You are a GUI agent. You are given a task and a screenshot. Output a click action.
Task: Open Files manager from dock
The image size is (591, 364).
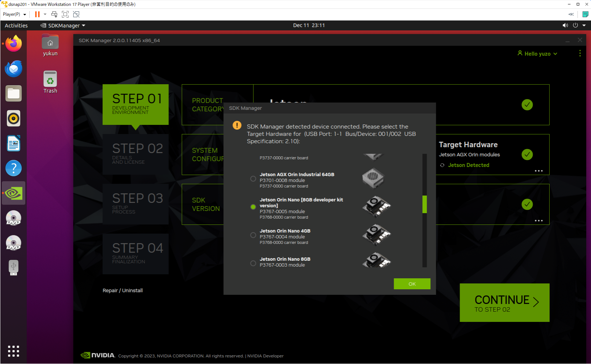(x=14, y=93)
